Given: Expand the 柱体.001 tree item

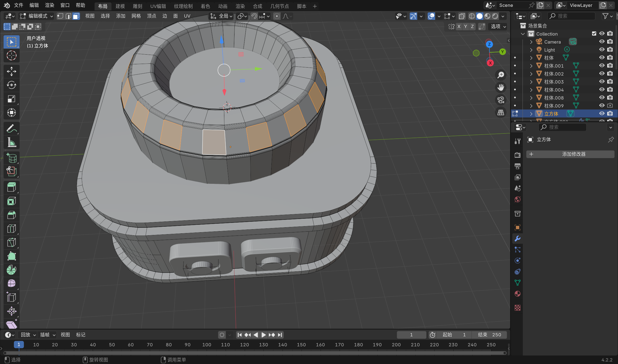Looking at the screenshot, I should [x=531, y=66].
